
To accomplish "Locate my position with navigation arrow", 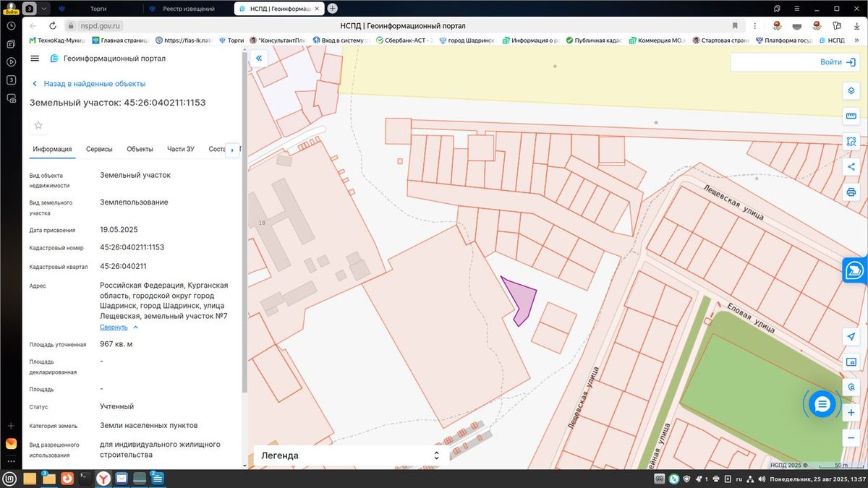I will click(851, 337).
